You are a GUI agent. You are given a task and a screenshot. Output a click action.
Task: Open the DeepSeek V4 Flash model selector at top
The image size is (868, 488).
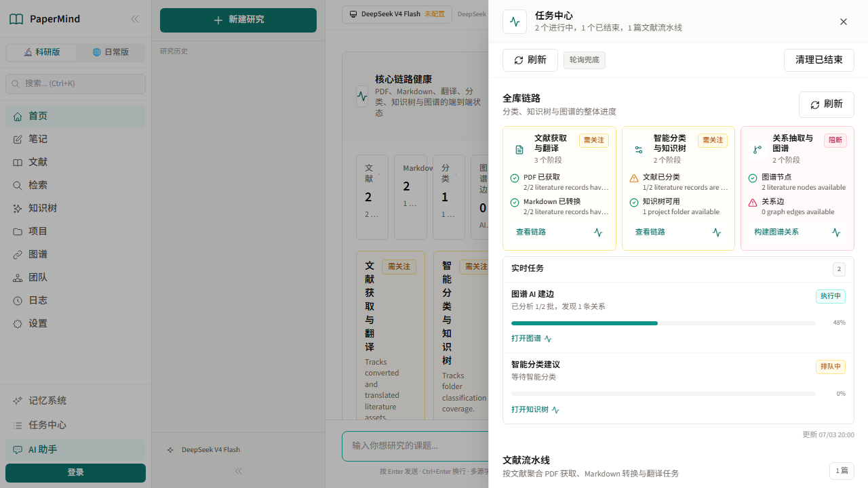397,14
